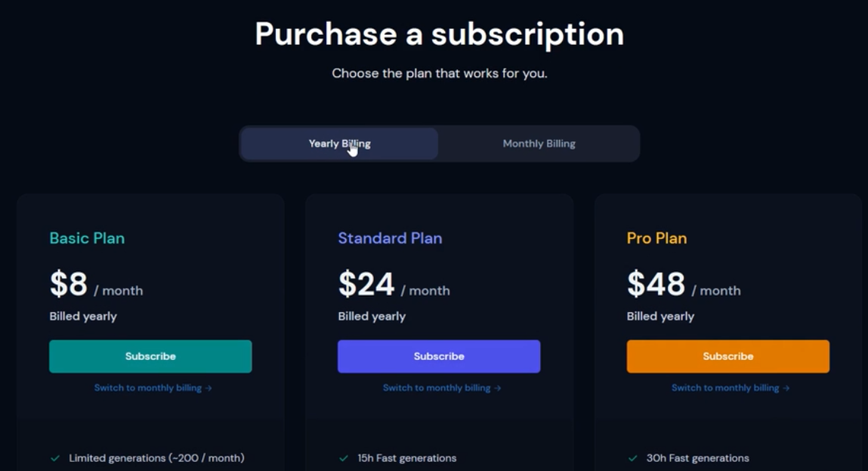
Task: Subscribe to the Basic Plan
Action: pos(150,356)
